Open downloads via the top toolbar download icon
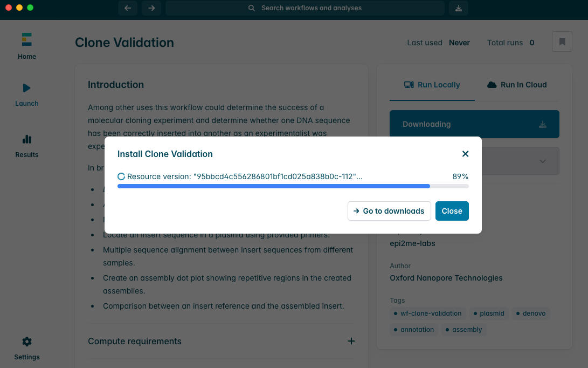 pyautogui.click(x=459, y=8)
